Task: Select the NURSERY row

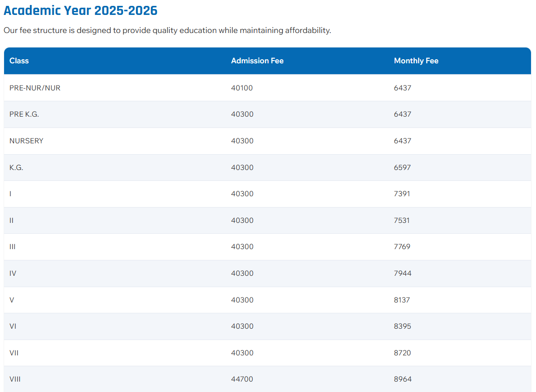Action: (x=26, y=141)
